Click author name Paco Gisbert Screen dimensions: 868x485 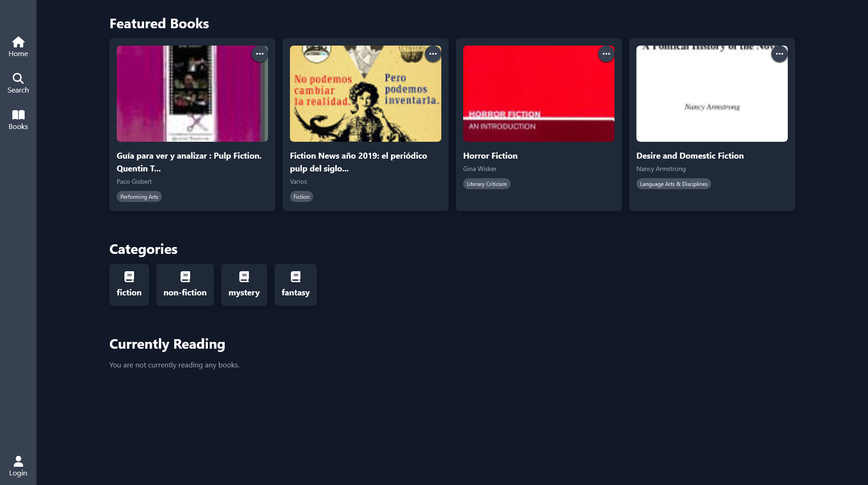[134, 181]
